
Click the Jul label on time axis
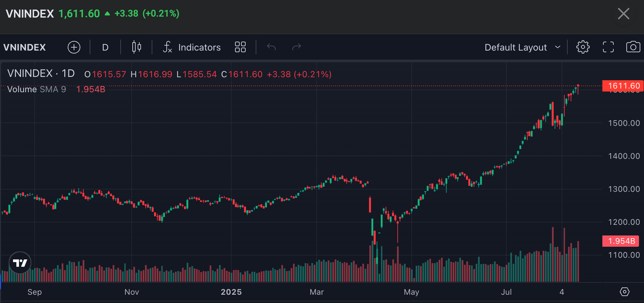(506, 292)
